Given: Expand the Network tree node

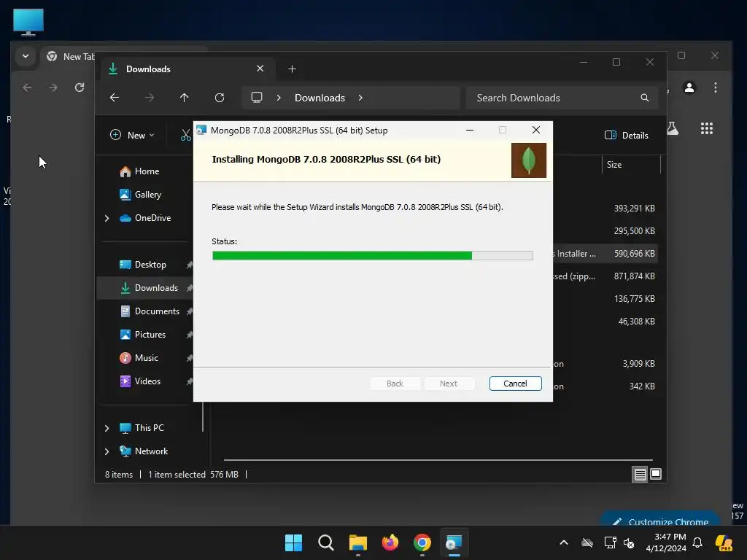Looking at the screenshot, I should 107,451.
